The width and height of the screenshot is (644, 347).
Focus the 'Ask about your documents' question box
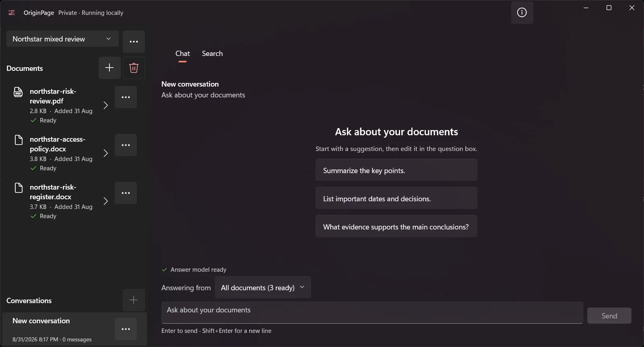pos(372,312)
